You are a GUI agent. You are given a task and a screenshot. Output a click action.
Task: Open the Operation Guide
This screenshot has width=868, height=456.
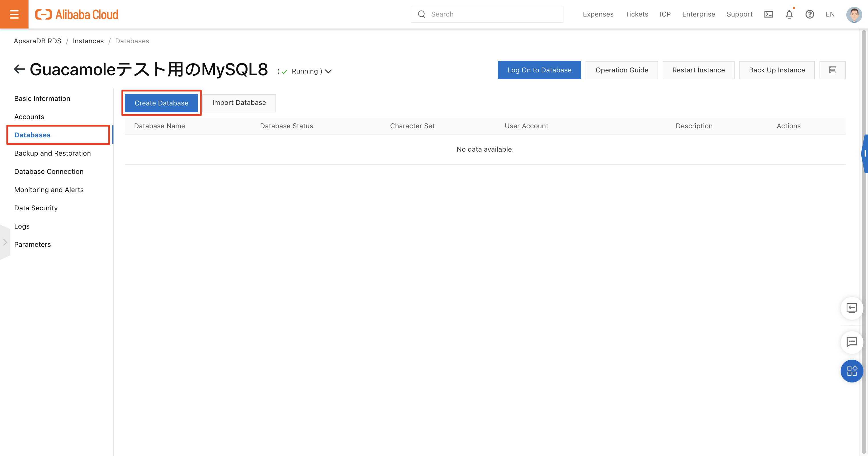pyautogui.click(x=622, y=70)
